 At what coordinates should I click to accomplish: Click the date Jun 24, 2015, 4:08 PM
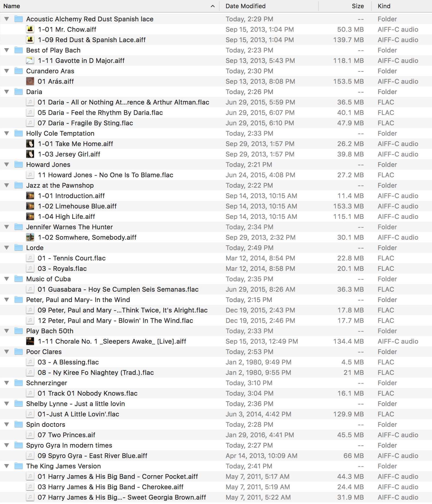tap(260, 175)
